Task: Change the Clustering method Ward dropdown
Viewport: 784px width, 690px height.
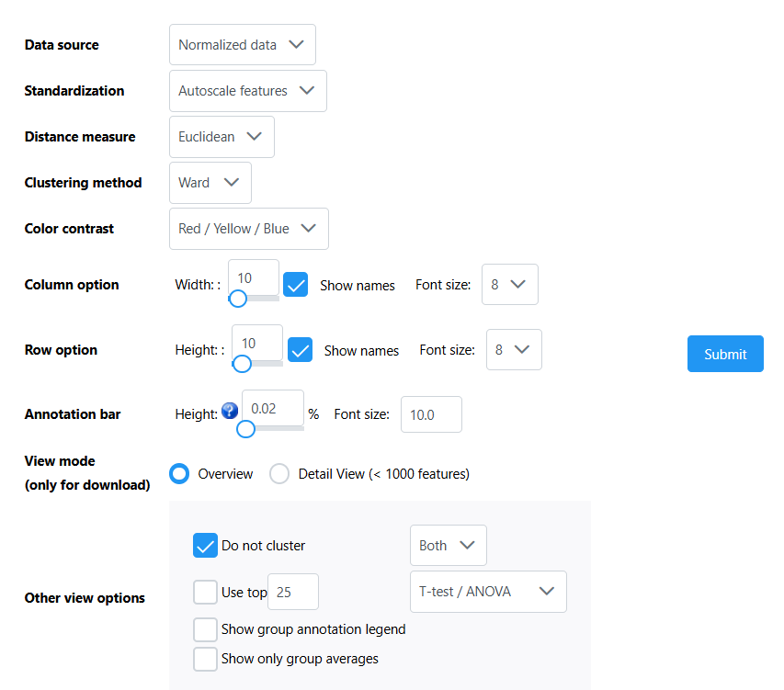Action: click(210, 183)
